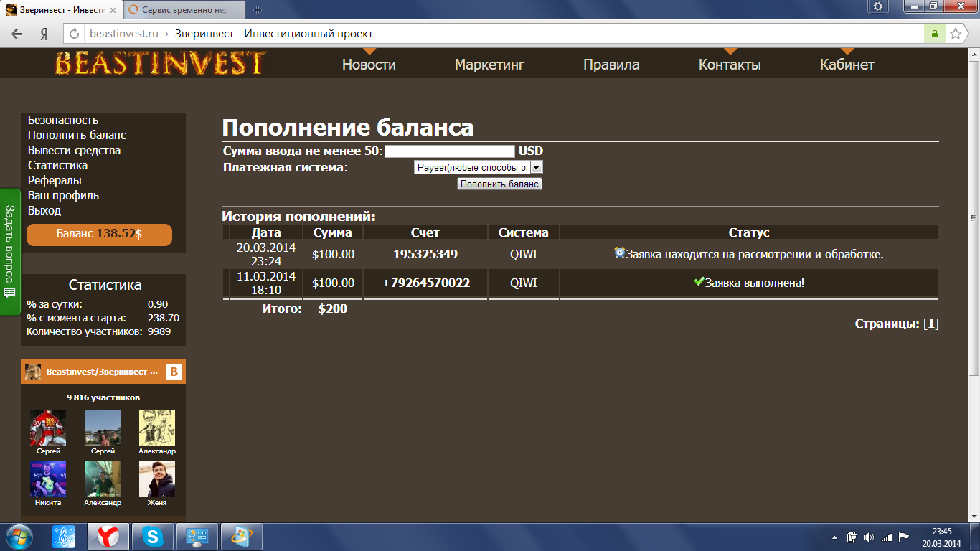This screenshot has height=551, width=980.
Task: Open the Рефералы link
Action: coord(55,181)
